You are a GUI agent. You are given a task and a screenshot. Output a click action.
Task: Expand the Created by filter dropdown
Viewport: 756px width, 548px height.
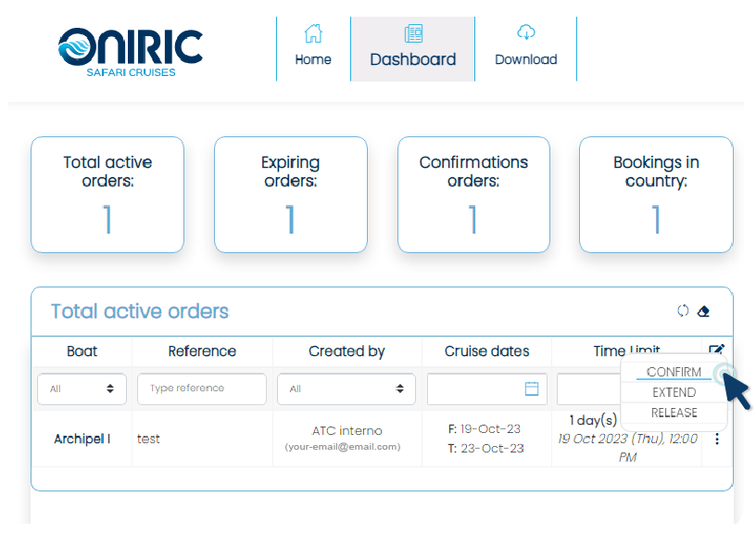click(x=346, y=389)
